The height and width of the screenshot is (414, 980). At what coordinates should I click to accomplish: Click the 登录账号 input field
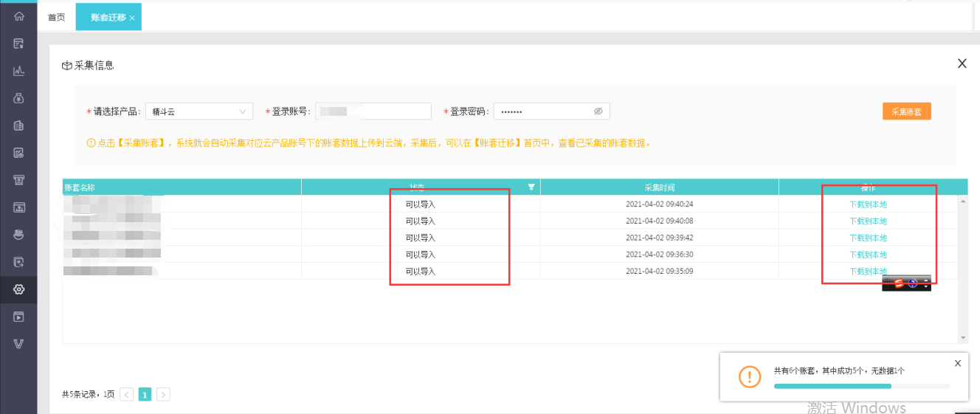coord(373,111)
